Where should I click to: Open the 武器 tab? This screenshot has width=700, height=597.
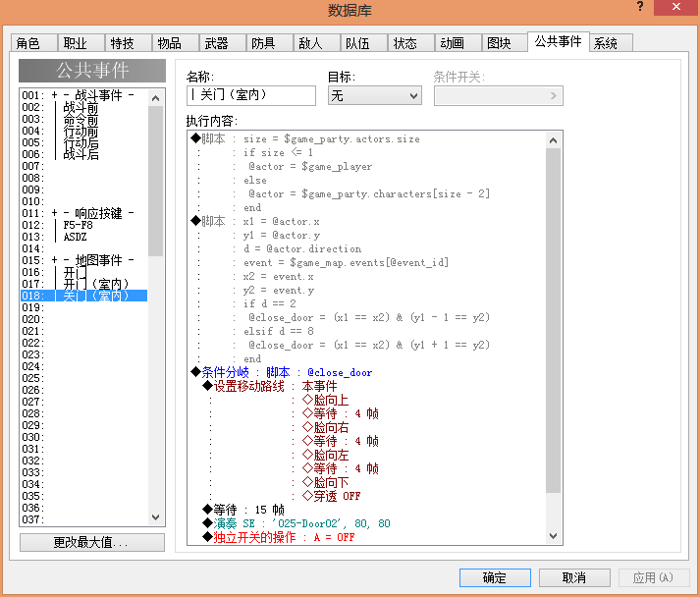tap(223, 43)
